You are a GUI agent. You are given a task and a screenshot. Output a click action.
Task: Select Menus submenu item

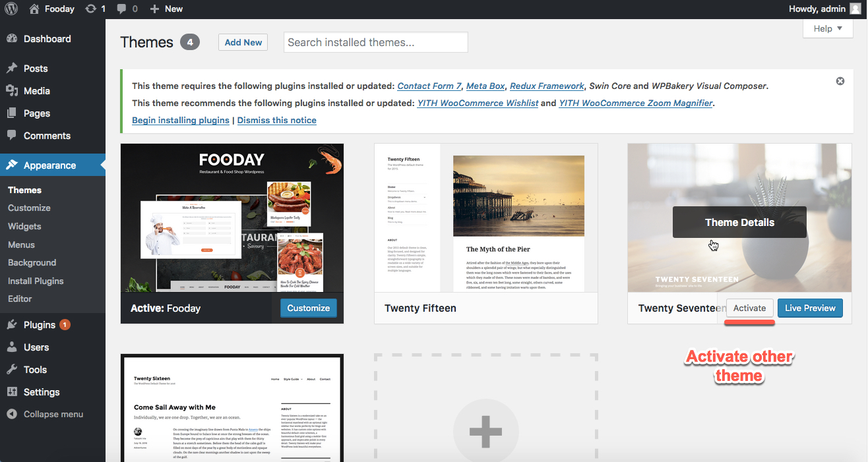point(21,245)
